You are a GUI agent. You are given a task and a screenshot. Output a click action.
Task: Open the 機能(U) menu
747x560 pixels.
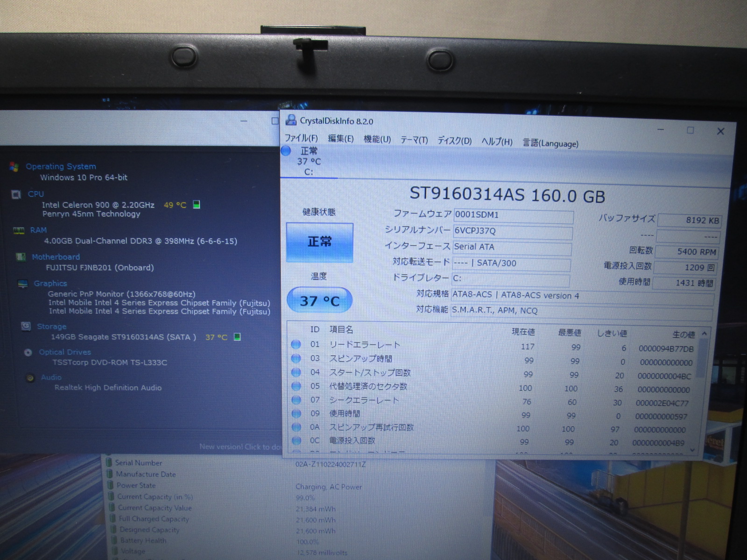coord(377,139)
